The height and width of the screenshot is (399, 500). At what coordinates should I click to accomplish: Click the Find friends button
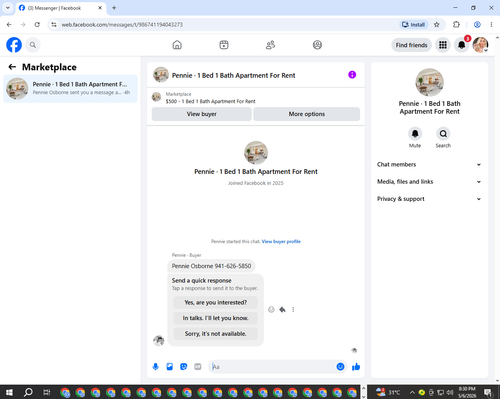(x=411, y=45)
